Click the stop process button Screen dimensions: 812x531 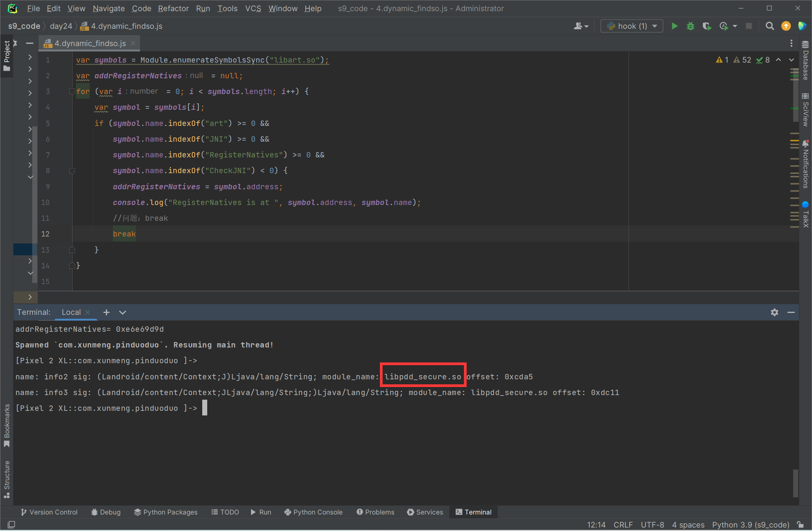coord(749,26)
